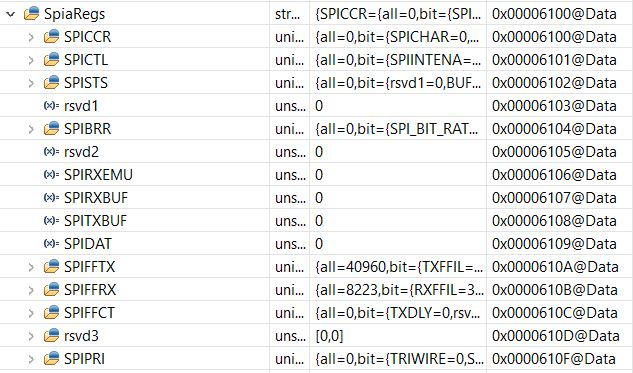
Task: Click the SPIRXEMU variable icon
Action: (x=51, y=175)
